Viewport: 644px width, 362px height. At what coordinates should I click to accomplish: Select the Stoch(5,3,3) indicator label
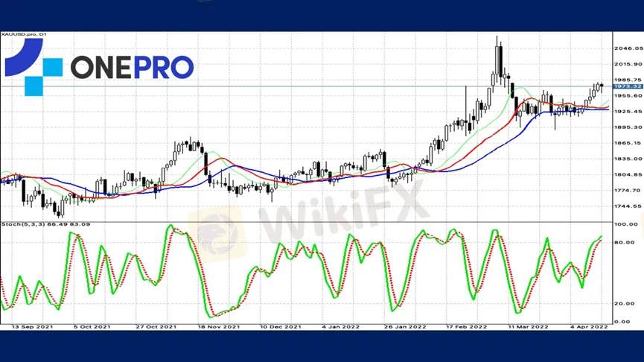point(45,225)
